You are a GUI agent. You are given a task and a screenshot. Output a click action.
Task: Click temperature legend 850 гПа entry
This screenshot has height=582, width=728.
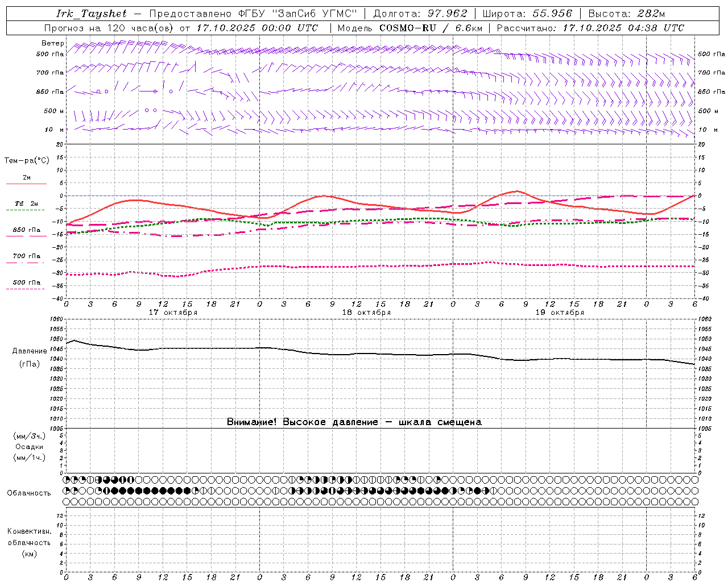26,230
